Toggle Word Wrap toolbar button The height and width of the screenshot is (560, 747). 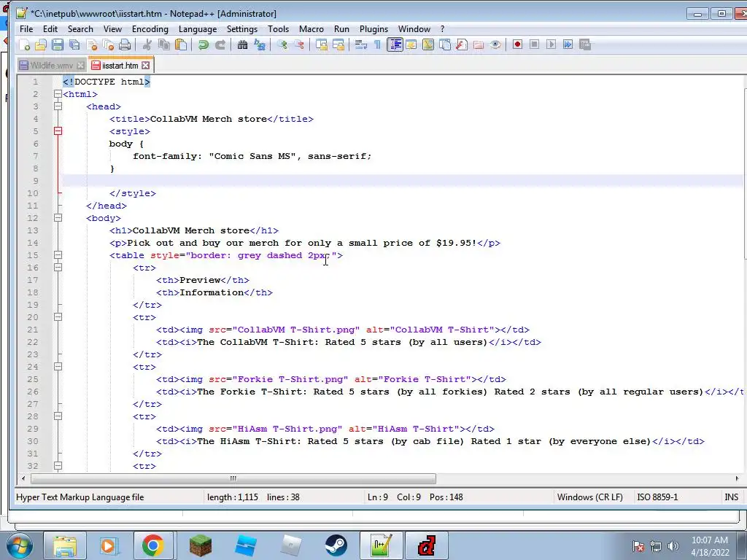pyautogui.click(x=360, y=44)
